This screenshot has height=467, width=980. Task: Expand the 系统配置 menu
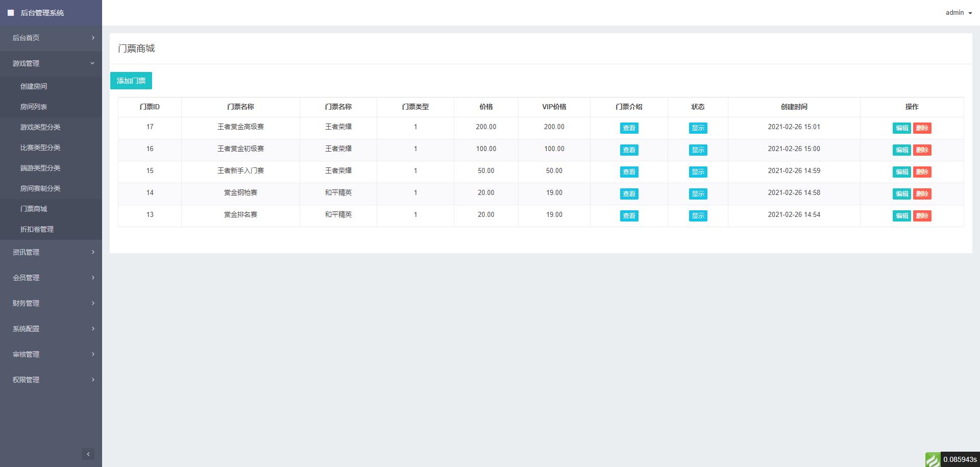point(51,329)
